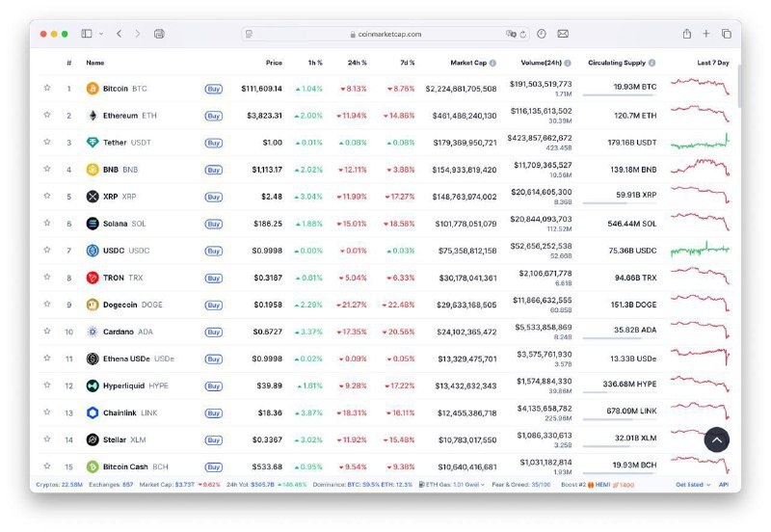Toggle the Safari sidebar icon
Screen dimensions: 771x532
(87, 34)
